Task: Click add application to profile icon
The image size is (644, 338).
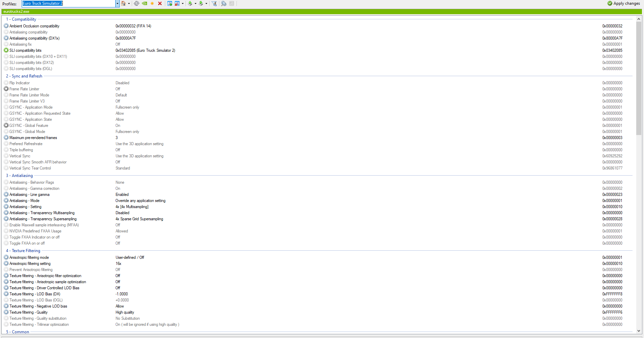Action: pos(170,3)
